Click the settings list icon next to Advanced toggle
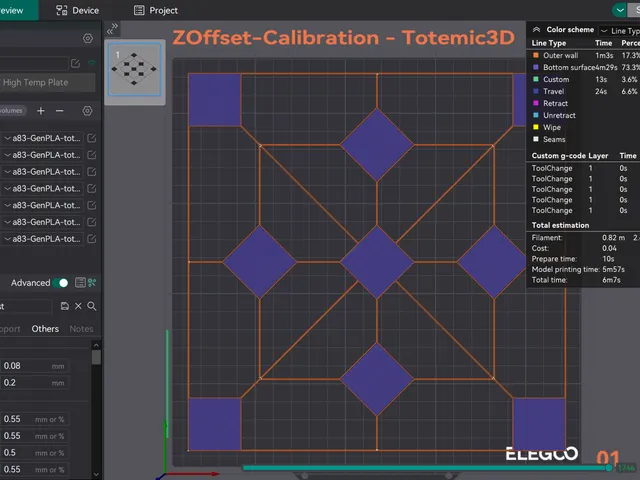The width and height of the screenshot is (640, 480). click(x=80, y=282)
